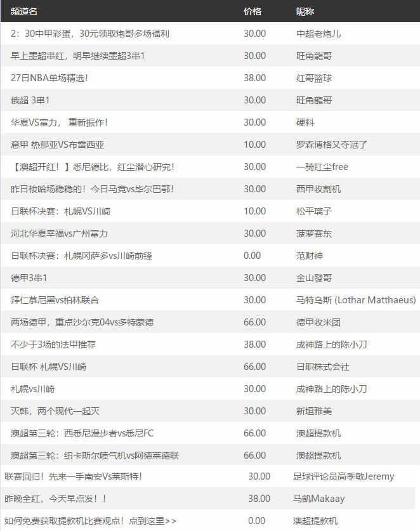Screen dimensions: 420x531
Task: Open nickname 红哥篮球
Action: [x=314, y=78]
